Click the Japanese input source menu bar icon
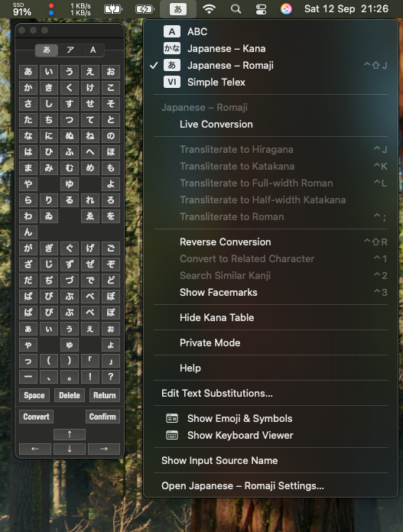403x532 pixels. [x=178, y=9]
